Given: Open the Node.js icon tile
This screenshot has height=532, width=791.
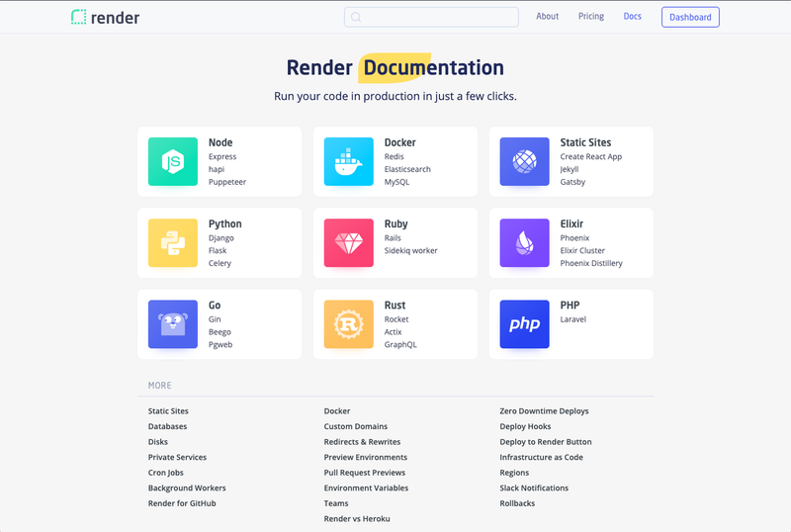Looking at the screenshot, I should click(x=173, y=161).
